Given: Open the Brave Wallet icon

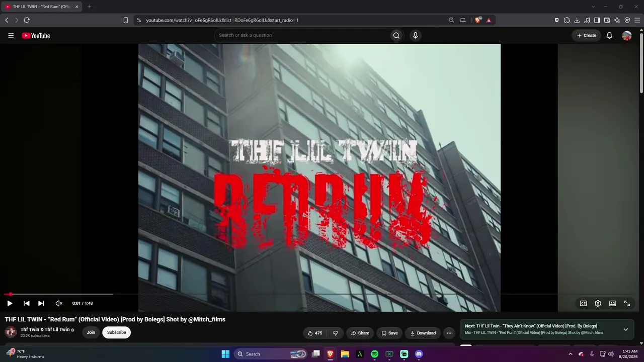Looking at the screenshot, I should (x=607, y=20).
